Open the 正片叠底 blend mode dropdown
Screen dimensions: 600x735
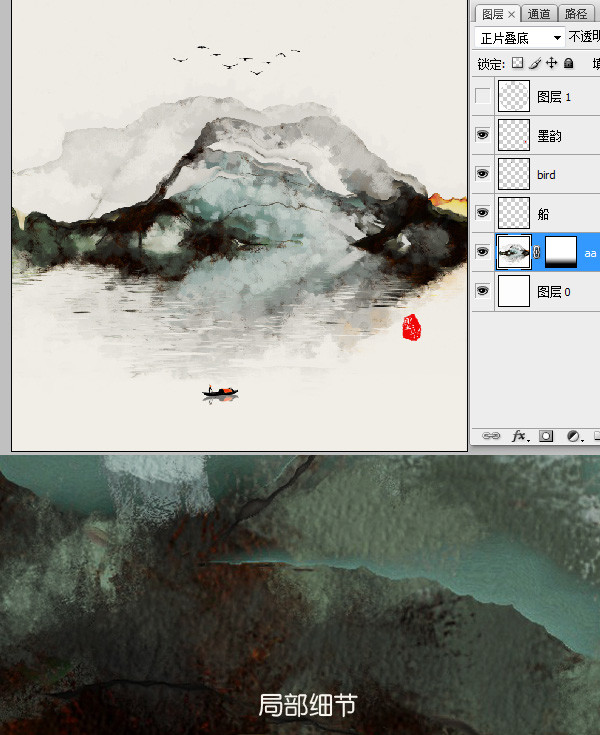coord(518,38)
